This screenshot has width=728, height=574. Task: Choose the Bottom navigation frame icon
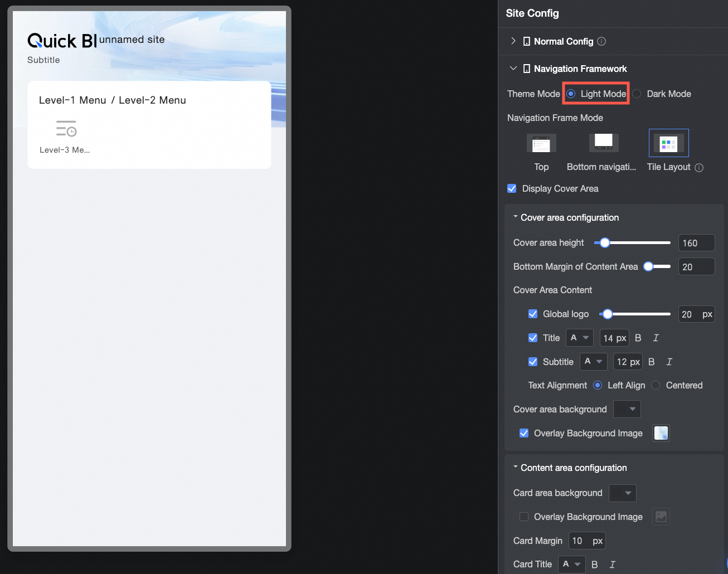(604, 143)
